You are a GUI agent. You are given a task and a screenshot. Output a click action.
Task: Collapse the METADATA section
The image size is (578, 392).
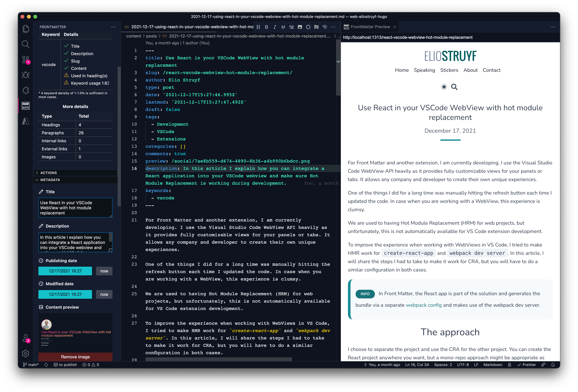coord(75,180)
